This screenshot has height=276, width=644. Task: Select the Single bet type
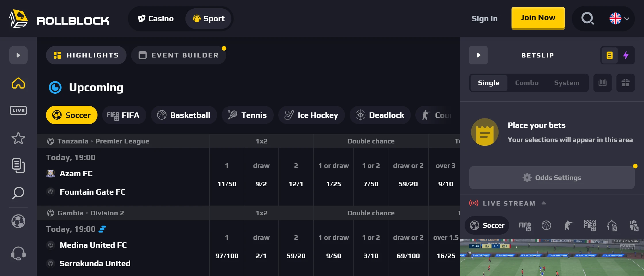(x=488, y=83)
